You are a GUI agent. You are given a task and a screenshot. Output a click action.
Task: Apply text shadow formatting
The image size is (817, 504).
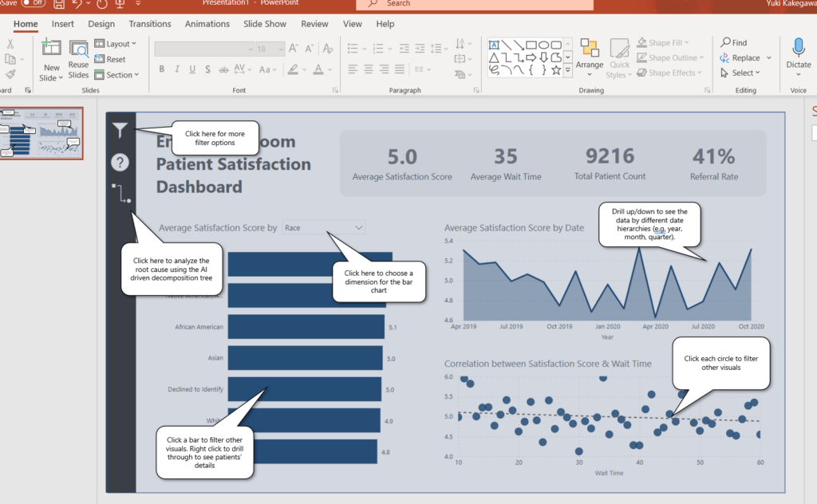(x=207, y=69)
